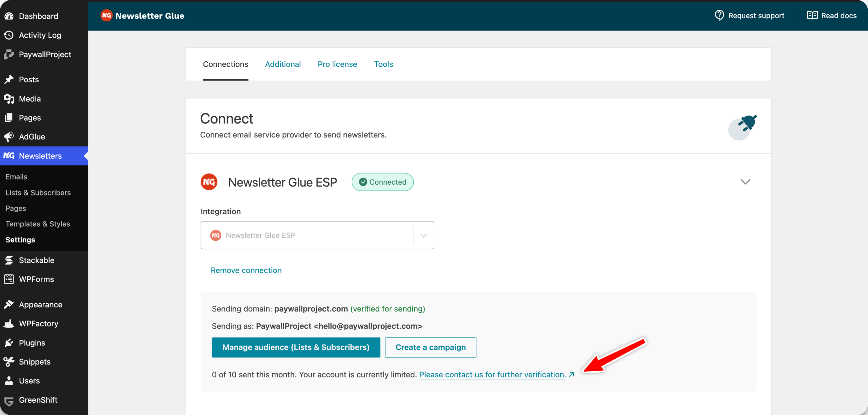
Task: Click the Users person icon
Action: [9, 380]
